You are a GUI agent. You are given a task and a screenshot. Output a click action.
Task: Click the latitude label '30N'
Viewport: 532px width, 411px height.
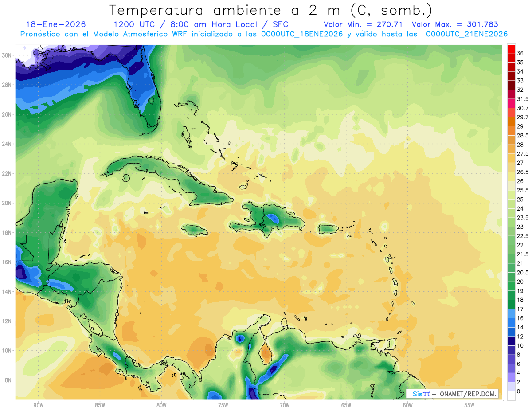(x=7, y=55)
